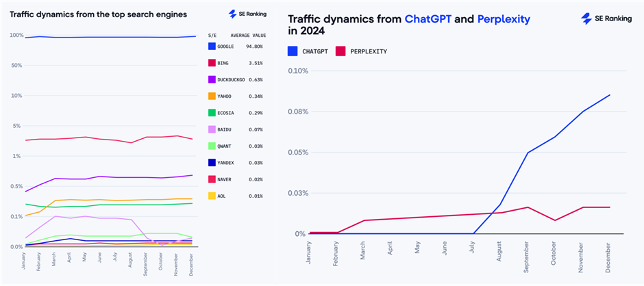The image size is (644, 286).
Task: Select the blue Google legend swatch
Action: (212, 47)
